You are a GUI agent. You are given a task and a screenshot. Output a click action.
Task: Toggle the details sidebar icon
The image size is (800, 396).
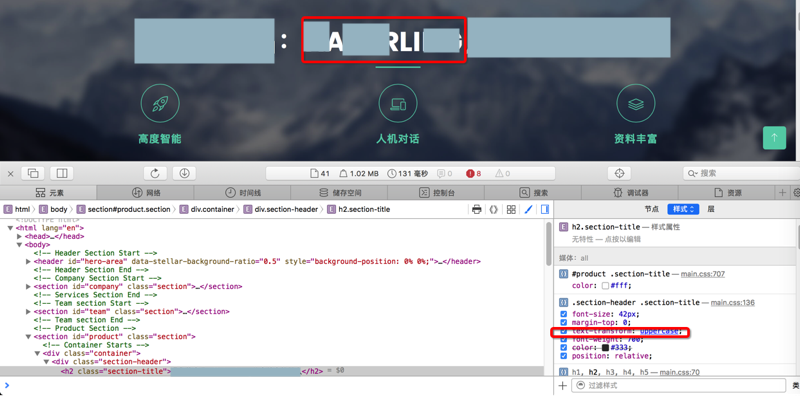click(x=545, y=209)
